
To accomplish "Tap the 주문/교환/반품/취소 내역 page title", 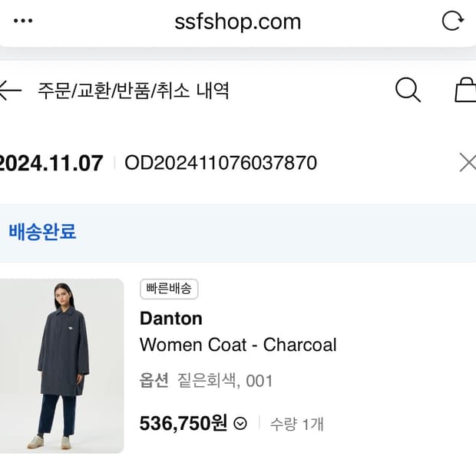I will click(x=134, y=91).
